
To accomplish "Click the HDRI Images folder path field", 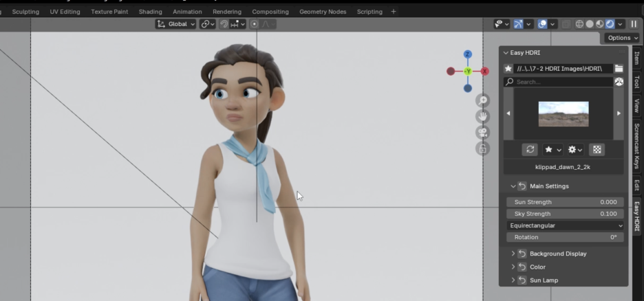I will point(563,69).
